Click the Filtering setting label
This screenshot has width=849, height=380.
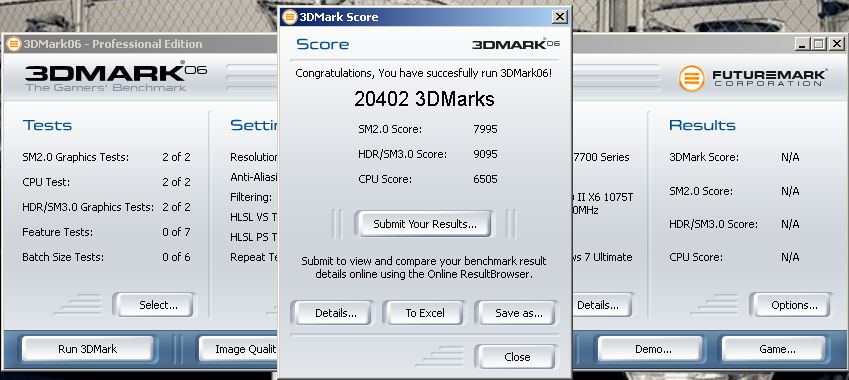coord(251,198)
